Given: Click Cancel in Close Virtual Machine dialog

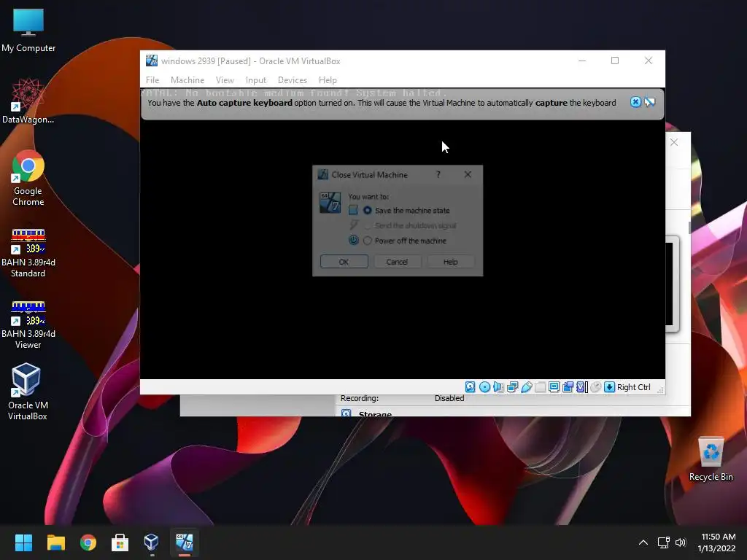Looking at the screenshot, I should (398, 262).
